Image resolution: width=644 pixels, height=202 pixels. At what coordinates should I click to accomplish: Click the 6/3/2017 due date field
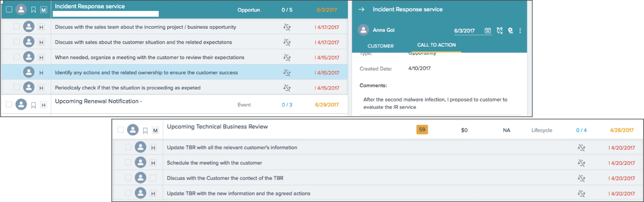[x=464, y=31]
